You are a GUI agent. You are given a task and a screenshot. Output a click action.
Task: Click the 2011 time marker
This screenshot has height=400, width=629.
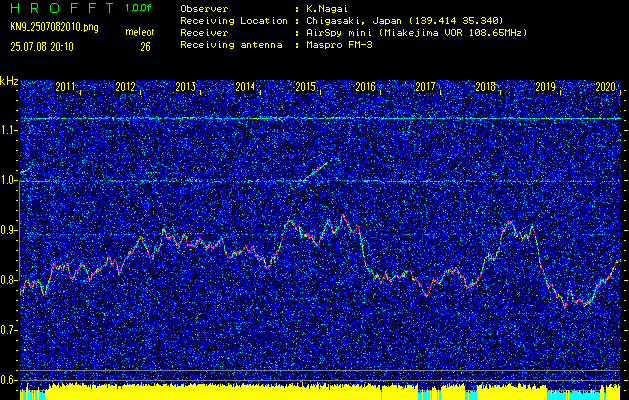65,87
